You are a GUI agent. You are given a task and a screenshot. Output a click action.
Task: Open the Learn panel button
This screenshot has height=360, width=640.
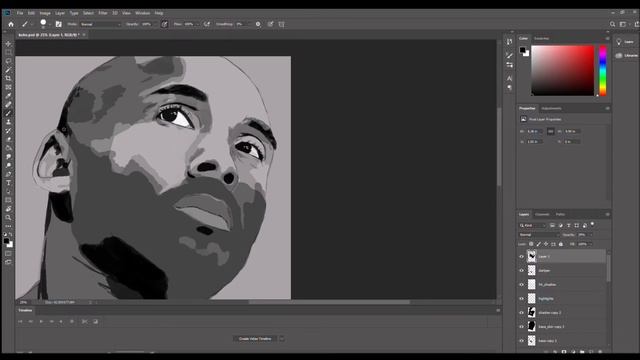point(625,42)
